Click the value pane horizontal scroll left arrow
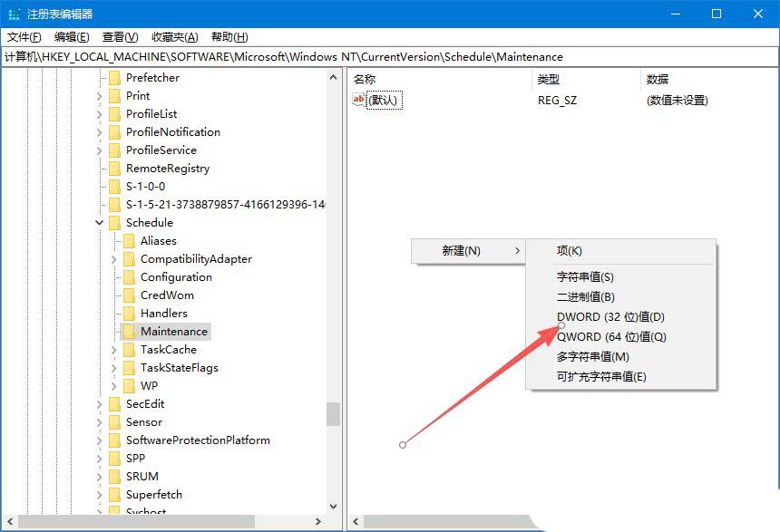Viewport: 780px width, 532px height. 356,521
